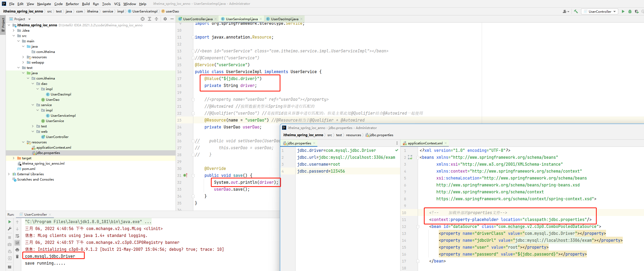The height and width of the screenshot is (271, 644).
Task: Open the File menu
Action: point(12,4)
